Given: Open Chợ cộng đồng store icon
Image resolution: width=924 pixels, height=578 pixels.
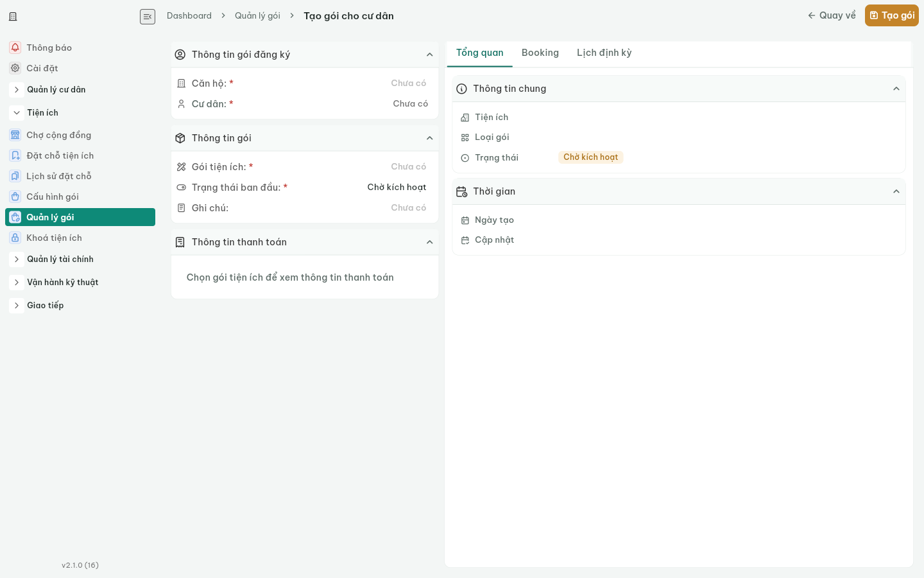Looking at the screenshot, I should point(15,135).
